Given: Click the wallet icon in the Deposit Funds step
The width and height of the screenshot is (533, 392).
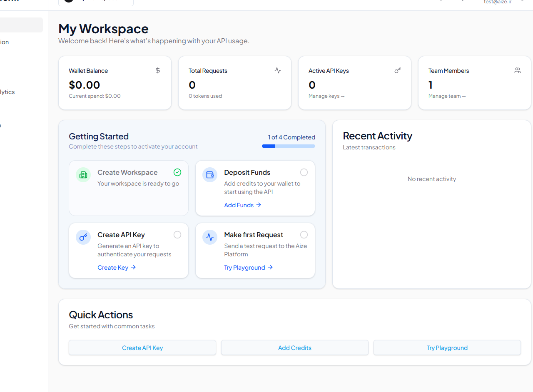Looking at the screenshot, I should [x=210, y=175].
